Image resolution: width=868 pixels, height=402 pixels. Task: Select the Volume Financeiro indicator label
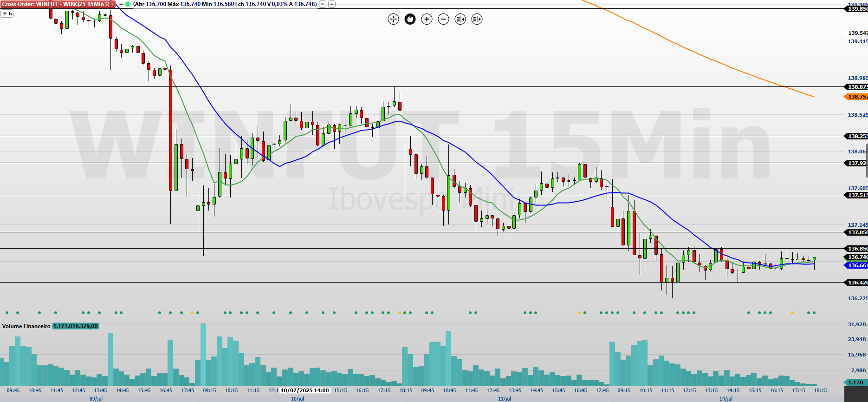26,326
